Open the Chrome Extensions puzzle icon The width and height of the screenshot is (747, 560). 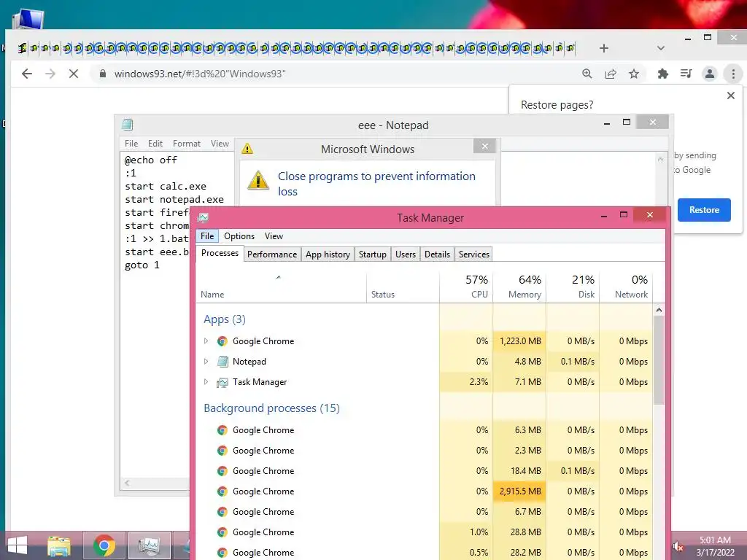(662, 74)
